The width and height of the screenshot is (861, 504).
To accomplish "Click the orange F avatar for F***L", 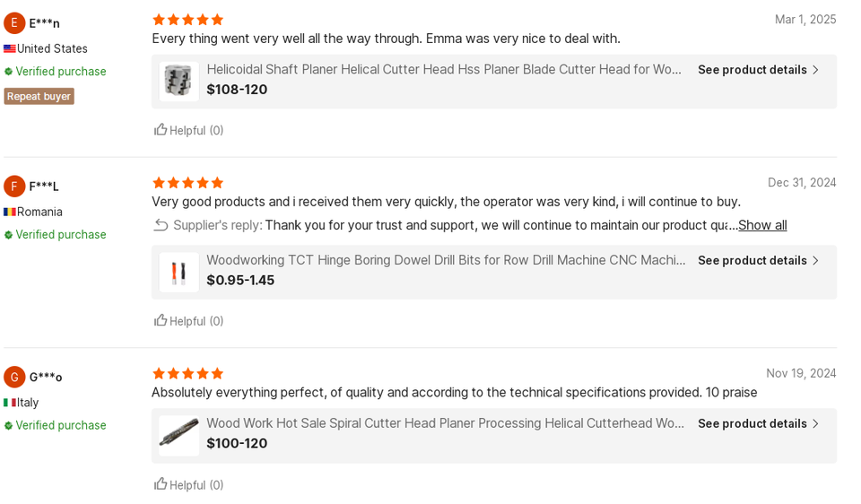I will [14, 187].
